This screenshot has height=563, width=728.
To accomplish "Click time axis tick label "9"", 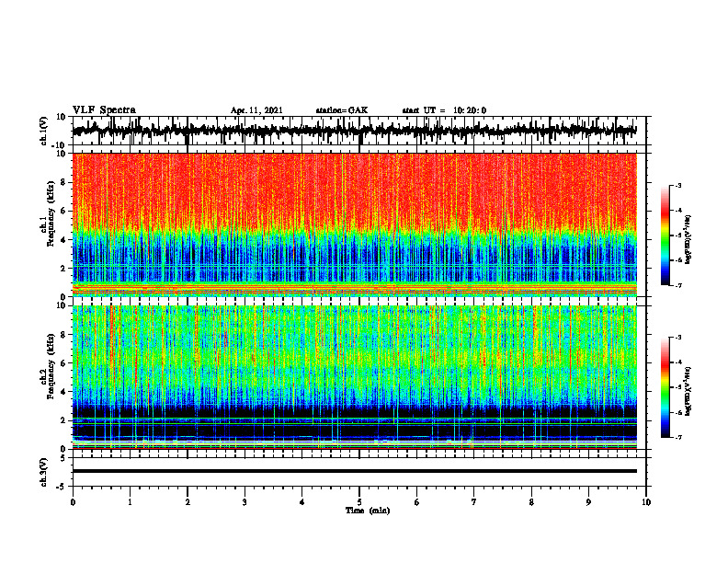I will point(588,502).
